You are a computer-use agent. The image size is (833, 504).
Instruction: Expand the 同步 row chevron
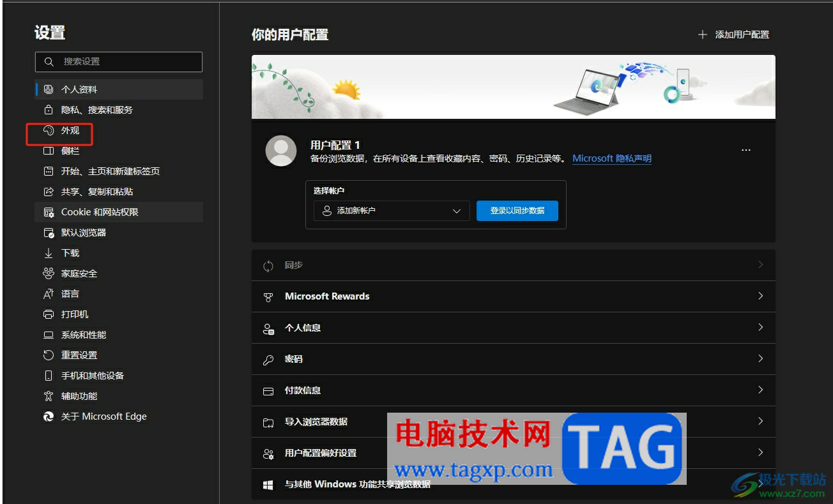click(x=760, y=264)
